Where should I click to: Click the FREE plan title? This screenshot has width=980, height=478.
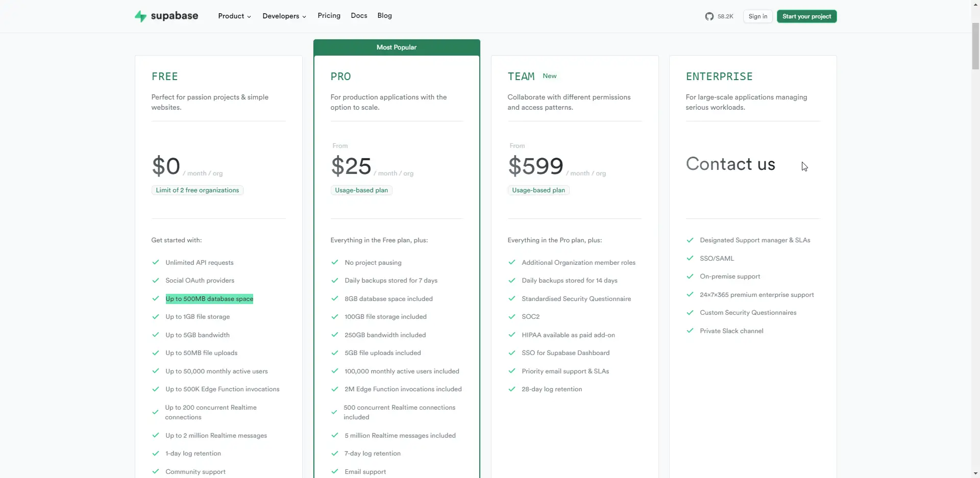click(x=165, y=77)
